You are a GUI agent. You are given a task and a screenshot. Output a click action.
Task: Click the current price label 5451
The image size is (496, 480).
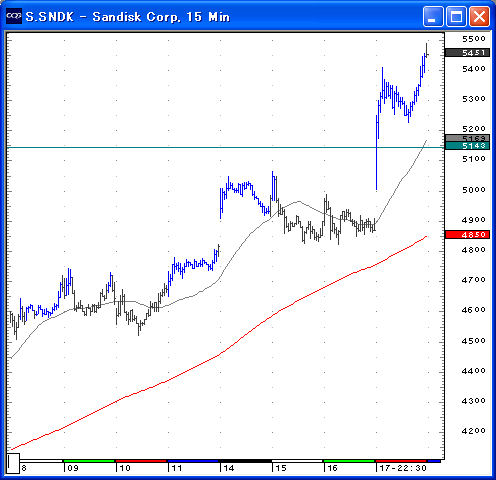click(467, 53)
